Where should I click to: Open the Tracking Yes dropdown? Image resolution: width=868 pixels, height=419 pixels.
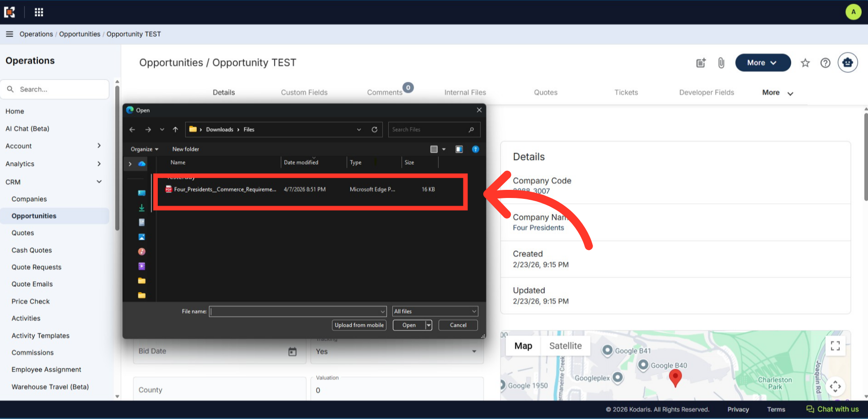click(396, 351)
